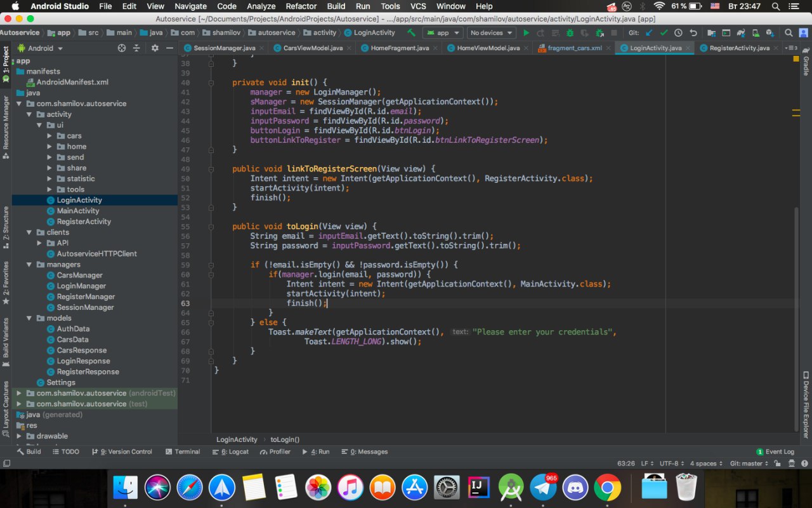Screen dimensions: 812x508
Task: Start debugging with the green bug icon
Action: pyautogui.click(x=570, y=32)
